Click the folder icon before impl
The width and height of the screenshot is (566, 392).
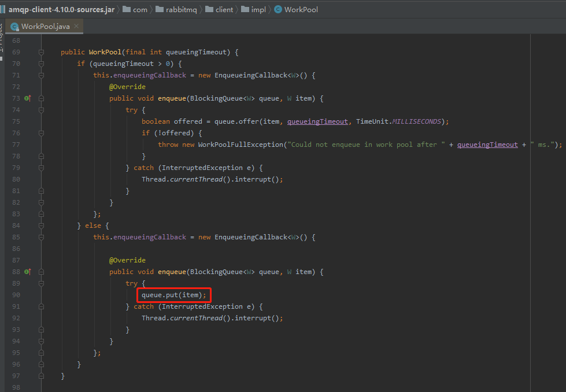click(x=245, y=9)
